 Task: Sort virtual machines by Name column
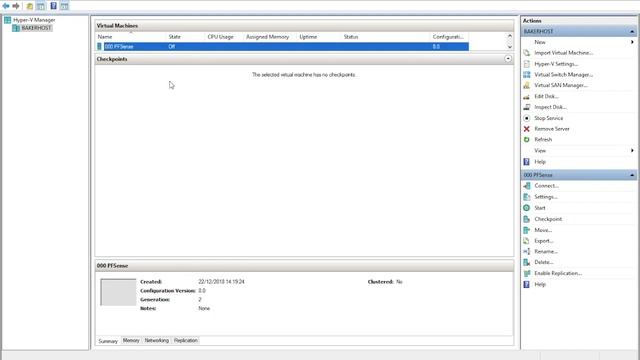pyautogui.click(x=105, y=37)
